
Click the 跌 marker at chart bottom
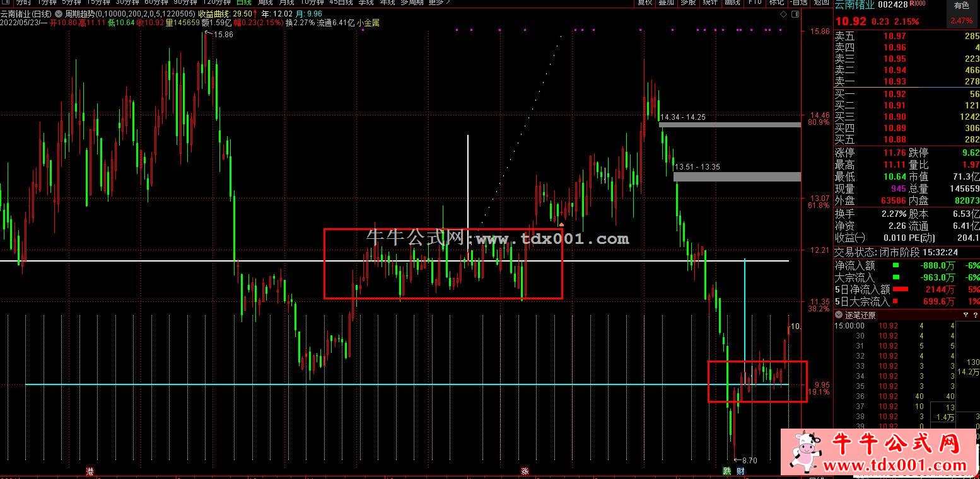tap(726, 471)
